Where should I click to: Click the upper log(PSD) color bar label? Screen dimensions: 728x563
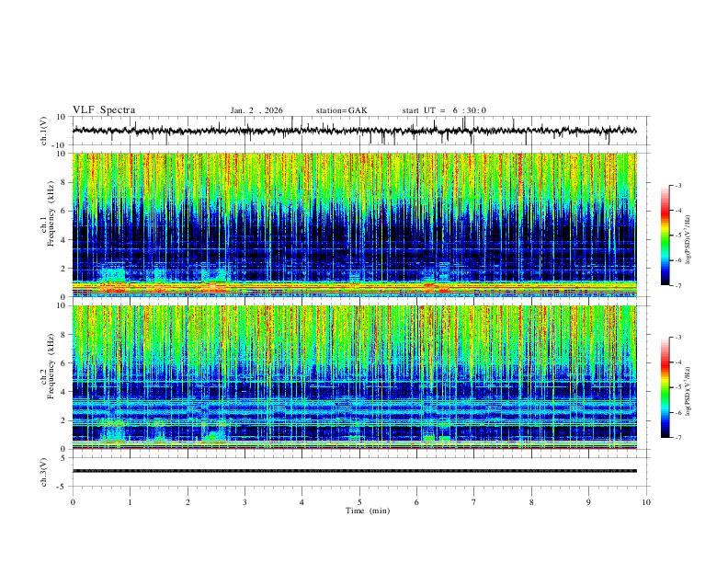click(x=688, y=240)
